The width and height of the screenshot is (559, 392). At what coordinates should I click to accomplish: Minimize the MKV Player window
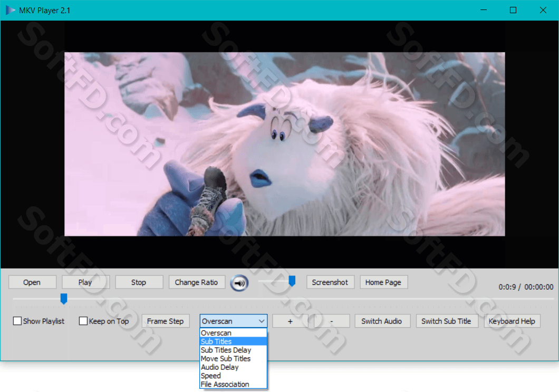(x=484, y=10)
